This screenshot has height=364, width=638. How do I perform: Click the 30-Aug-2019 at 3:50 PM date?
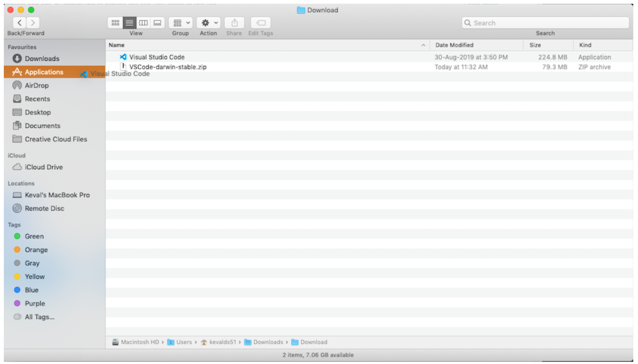click(471, 57)
